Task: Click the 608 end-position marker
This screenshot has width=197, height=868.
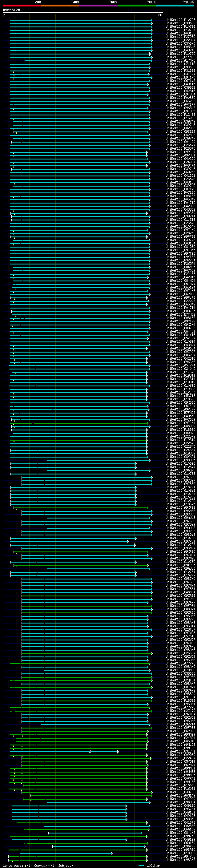Action: pyautogui.click(x=159, y=15)
